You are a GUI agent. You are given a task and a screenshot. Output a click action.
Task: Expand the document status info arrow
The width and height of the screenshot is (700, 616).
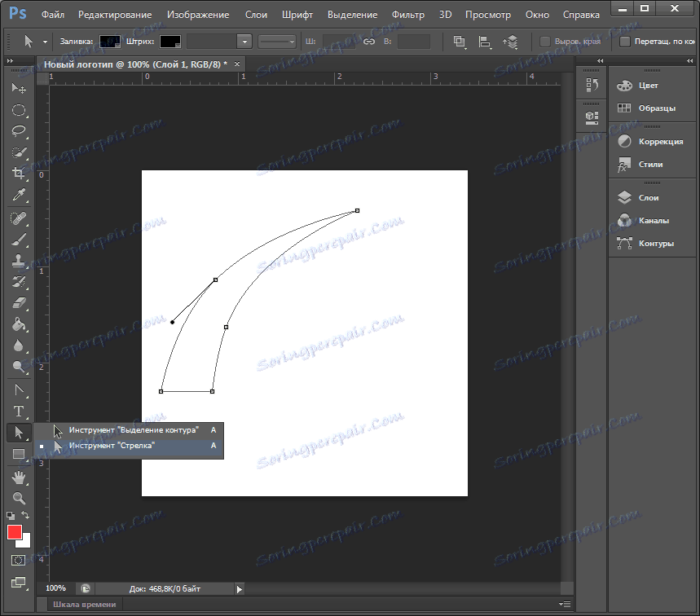pos(240,588)
